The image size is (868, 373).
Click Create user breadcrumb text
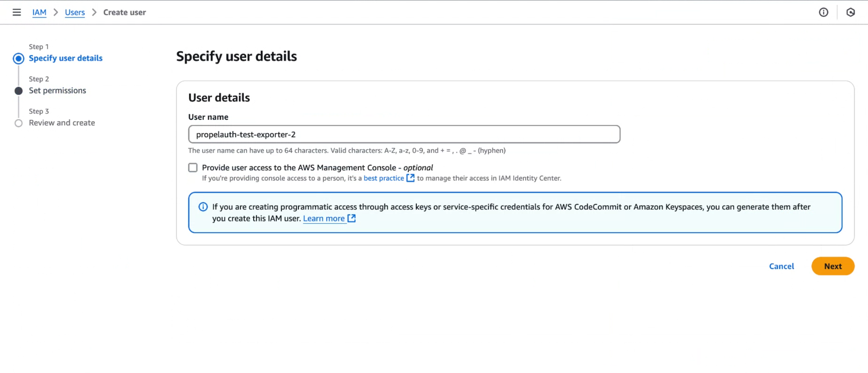125,12
